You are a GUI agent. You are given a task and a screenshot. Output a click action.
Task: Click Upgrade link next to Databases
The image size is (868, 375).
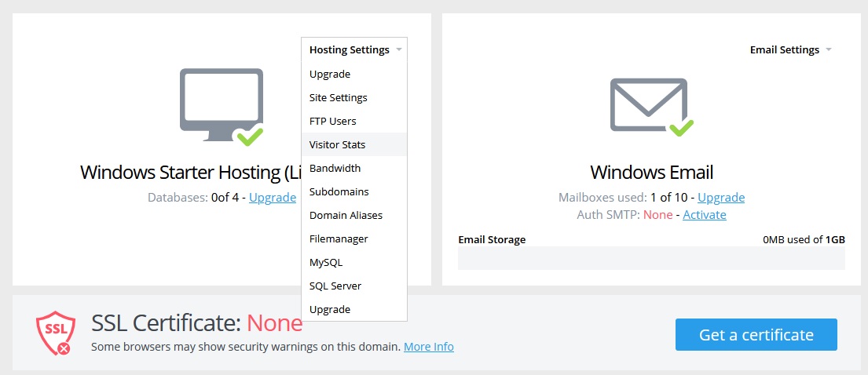click(x=273, y=198)
